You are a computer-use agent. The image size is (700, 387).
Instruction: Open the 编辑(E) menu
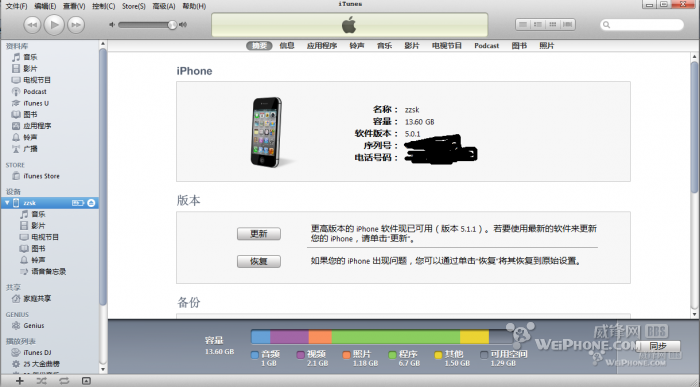tap(45, 6)
